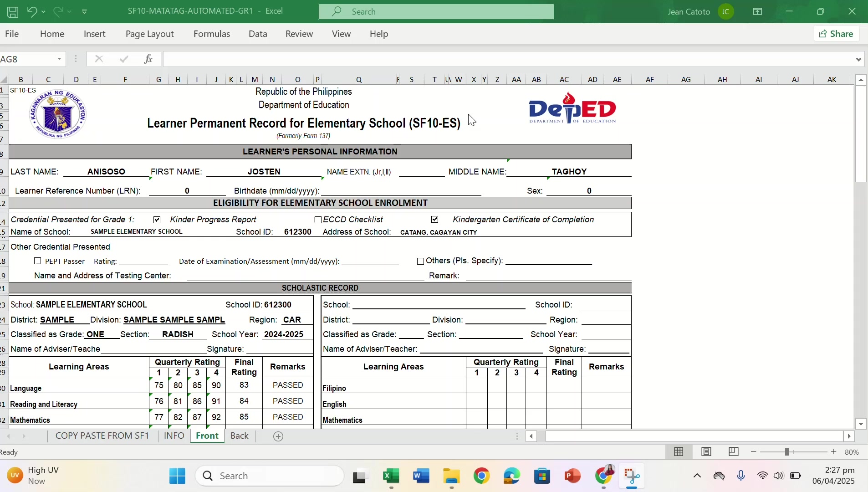
Task: Click the Ribbon Display Options icon
Action: pyautogui.click(x=757, y=11)
